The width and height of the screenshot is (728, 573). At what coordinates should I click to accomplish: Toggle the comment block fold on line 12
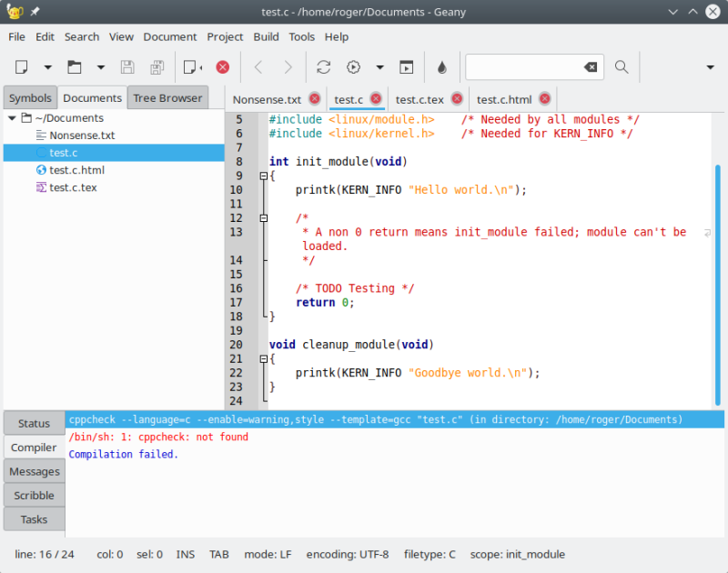264,218
